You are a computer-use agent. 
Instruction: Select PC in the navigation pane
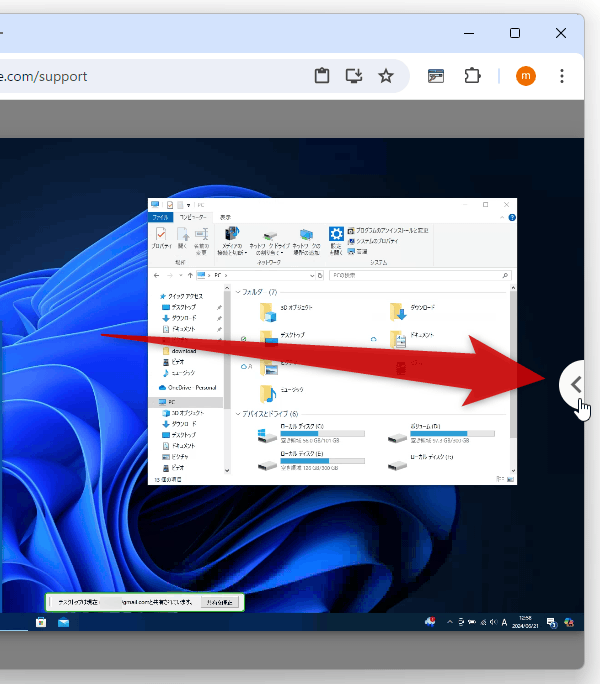click(x=167, y=402)
